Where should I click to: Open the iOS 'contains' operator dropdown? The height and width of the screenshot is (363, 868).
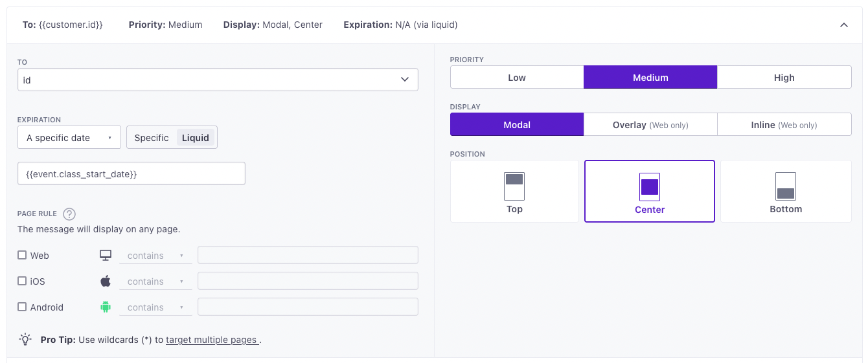pyautogui.click(x=155, y=281)
